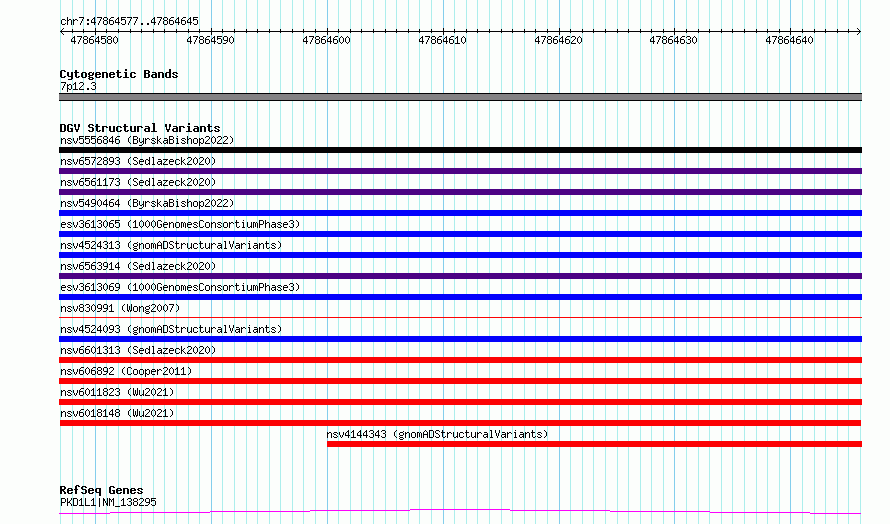Click the PKD1L1|NM_138295 gene label

(x=108, y=502)
